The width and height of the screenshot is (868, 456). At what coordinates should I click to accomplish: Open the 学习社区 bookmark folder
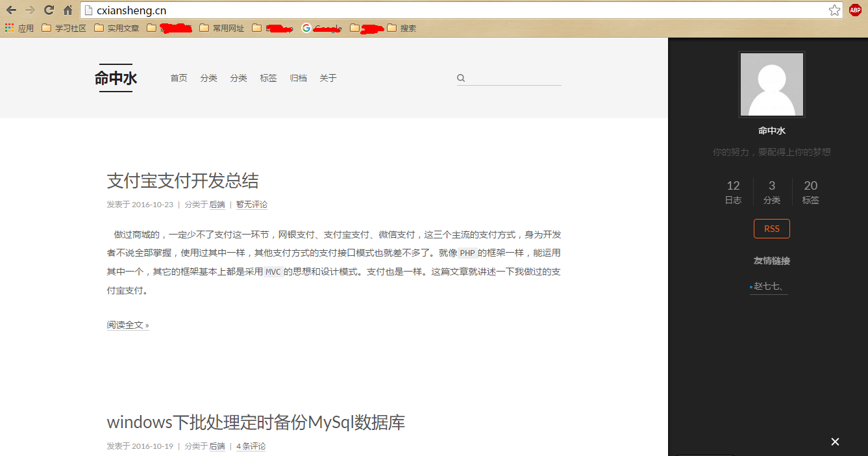64,28
